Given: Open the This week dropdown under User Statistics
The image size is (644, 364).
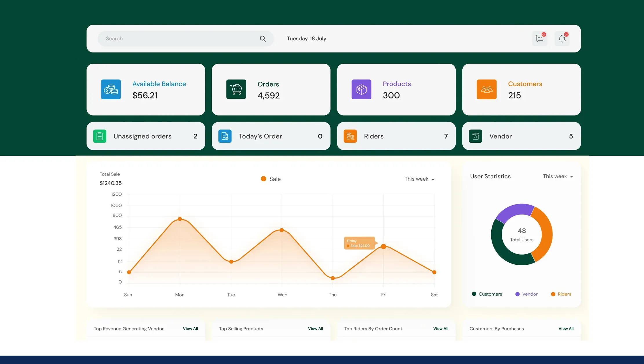Looking at the screenshot, I should (558, 176).
